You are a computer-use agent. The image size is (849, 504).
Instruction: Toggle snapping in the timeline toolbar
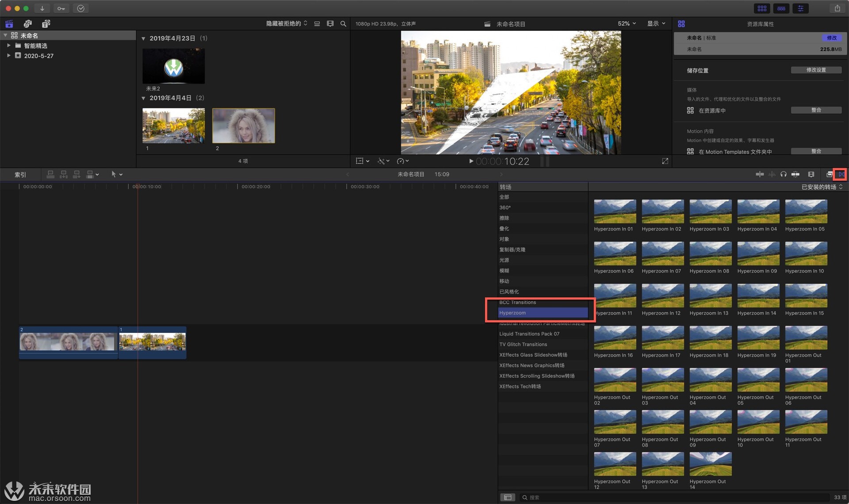(x=795, y=174)
